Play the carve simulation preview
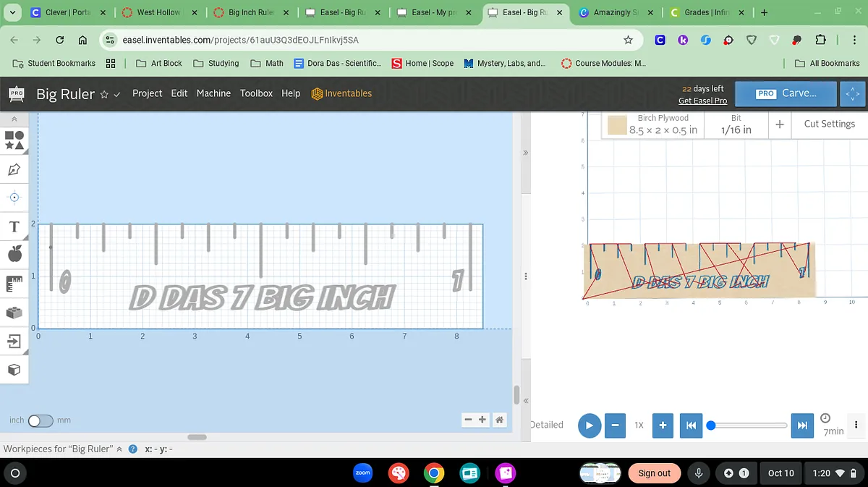The height and width of the screenshot is (487, 868). pos(590,425)
